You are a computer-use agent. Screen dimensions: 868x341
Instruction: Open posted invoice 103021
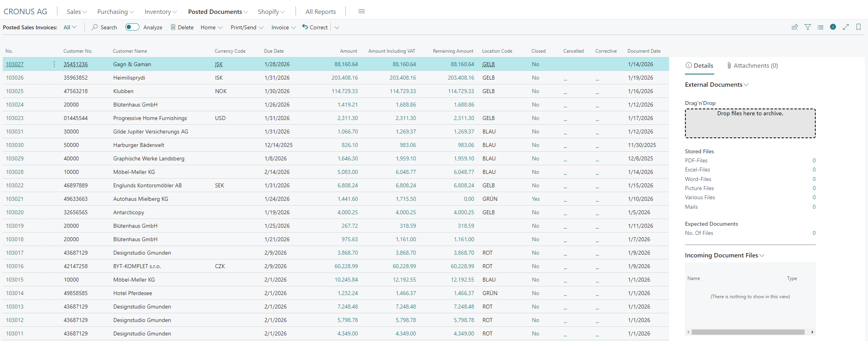coord(15,199)
